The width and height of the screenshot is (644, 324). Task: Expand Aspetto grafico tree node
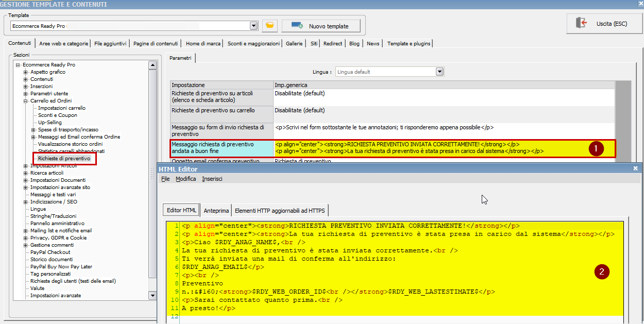(26, 72)
